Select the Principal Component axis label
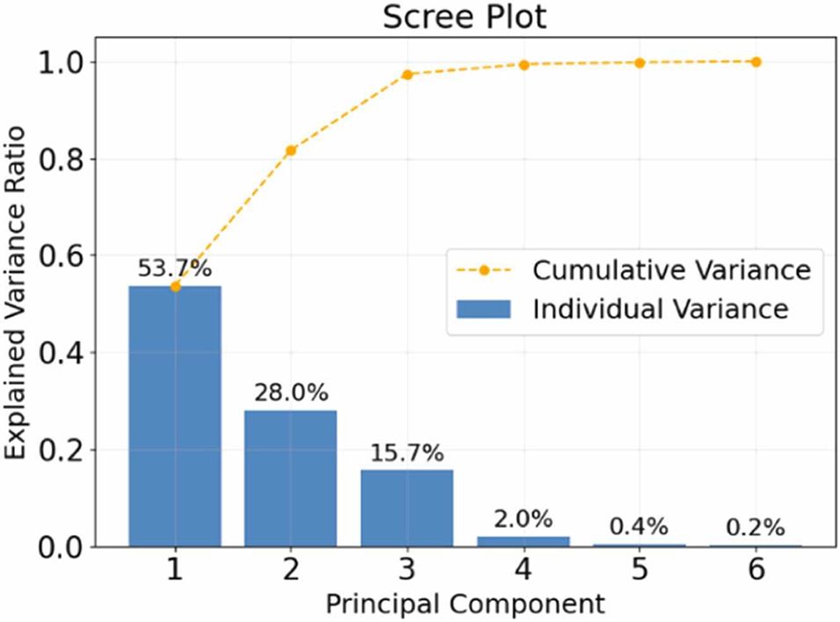The image size is (840, 622). tap(464, 604)
